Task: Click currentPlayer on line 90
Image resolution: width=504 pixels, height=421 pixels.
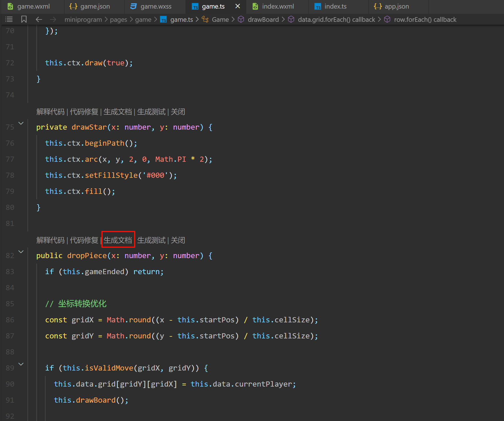Action: tap(263, 384)
